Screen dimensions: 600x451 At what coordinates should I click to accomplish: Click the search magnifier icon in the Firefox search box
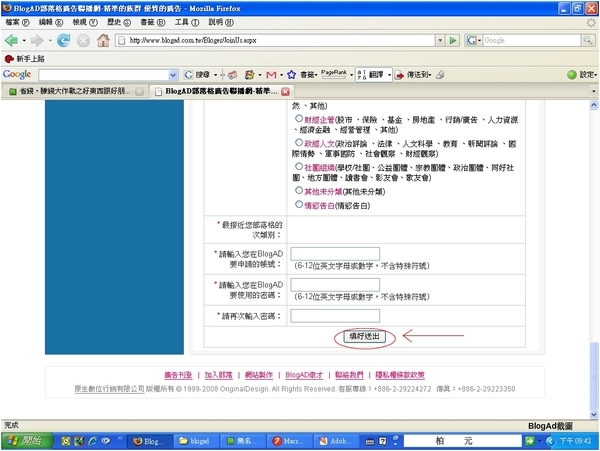pos(588,40)
